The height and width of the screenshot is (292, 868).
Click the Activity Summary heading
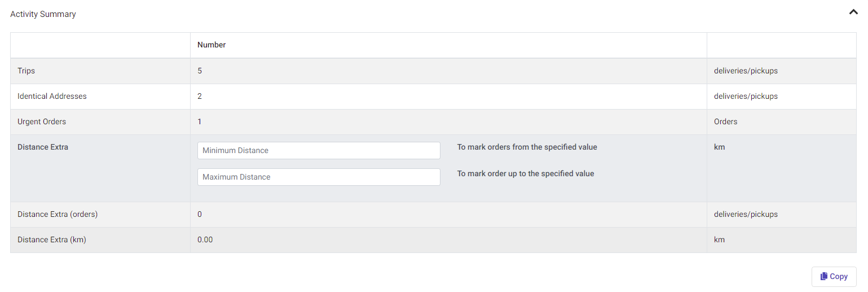pos(43,14)
